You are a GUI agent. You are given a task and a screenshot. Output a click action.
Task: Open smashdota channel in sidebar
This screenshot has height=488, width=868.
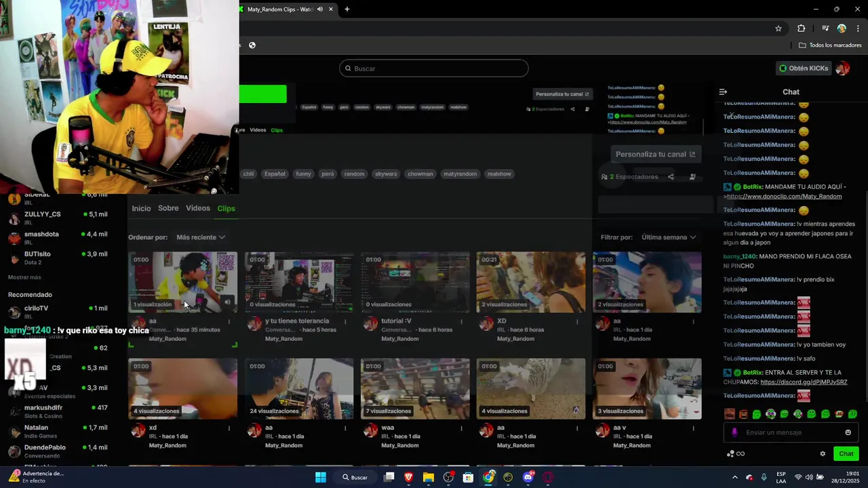(x=58, y=238)
